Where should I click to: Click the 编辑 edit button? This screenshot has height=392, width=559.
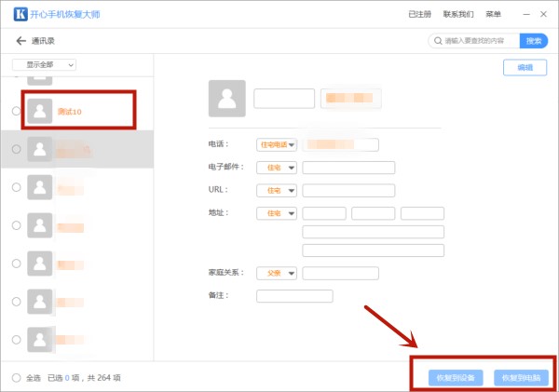(525, 67)
